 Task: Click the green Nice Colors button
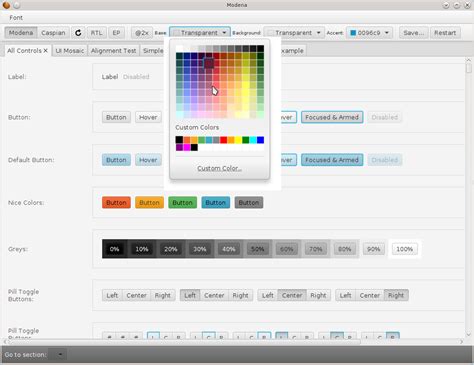182,203
